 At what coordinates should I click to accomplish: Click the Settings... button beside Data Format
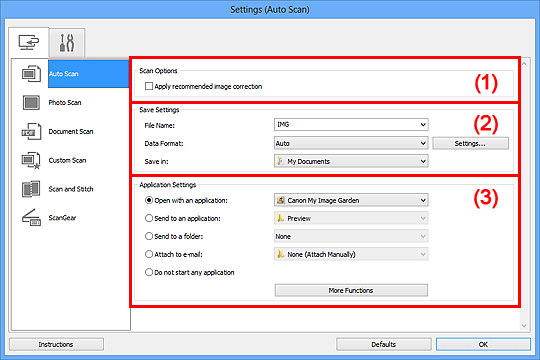click(x=470, y=144)
